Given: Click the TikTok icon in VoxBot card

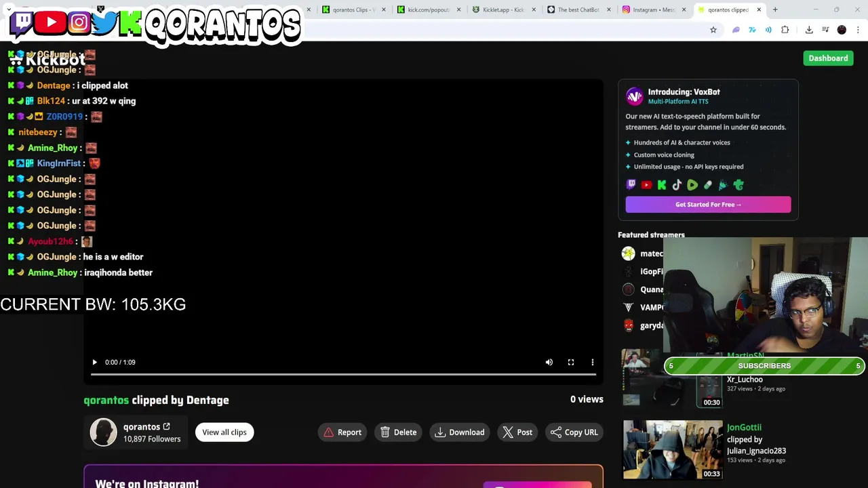Looking at the screenshot, I should pyautogui.click(x=677, y=185).
